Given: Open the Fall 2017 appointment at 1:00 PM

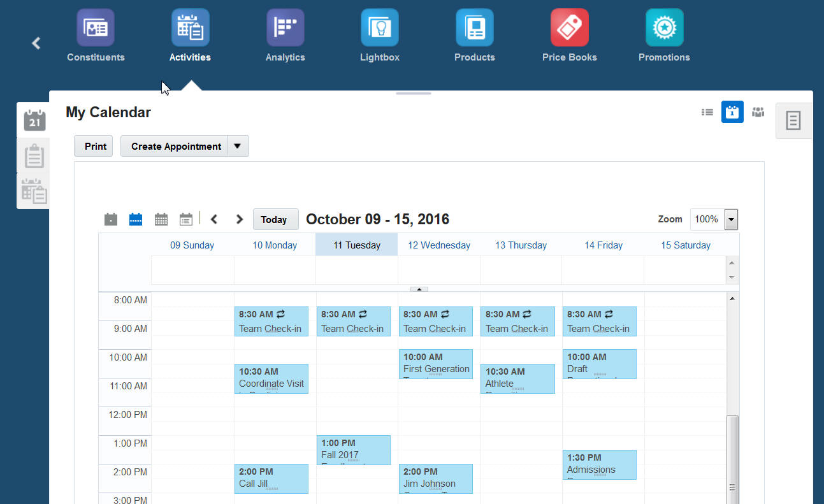Looking at the screenshot, I should [354, 450].
